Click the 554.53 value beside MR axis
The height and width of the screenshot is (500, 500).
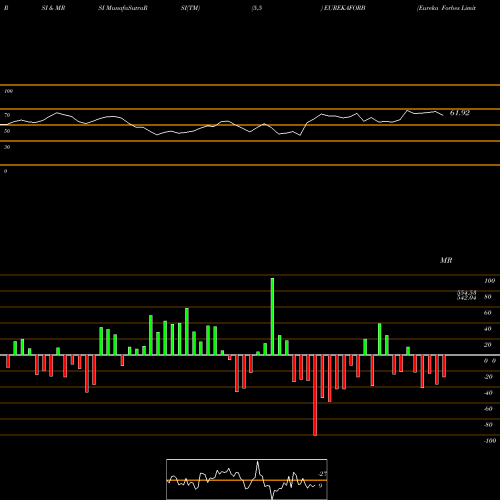pos(466,293)
